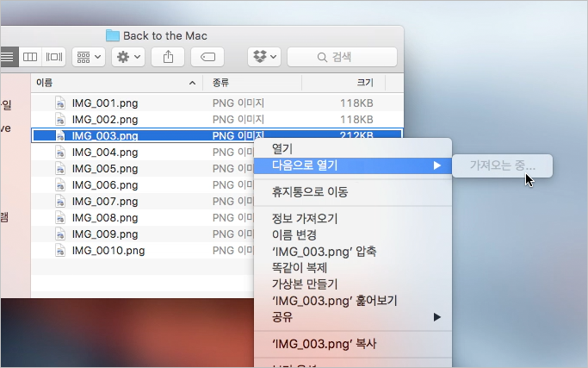Expand arrow beside 공유 menu item

coord(436,317)
